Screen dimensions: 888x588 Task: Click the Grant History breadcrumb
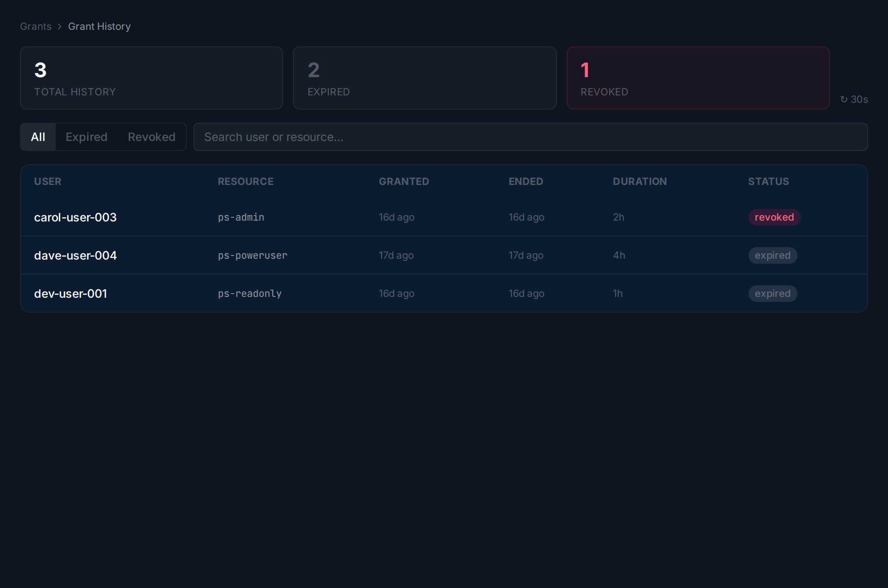99,27
